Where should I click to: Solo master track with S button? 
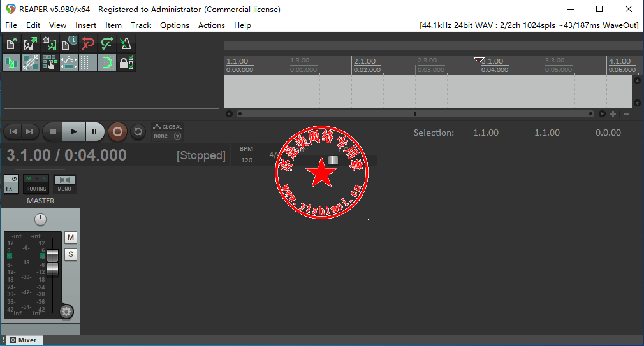click(71, 254)
